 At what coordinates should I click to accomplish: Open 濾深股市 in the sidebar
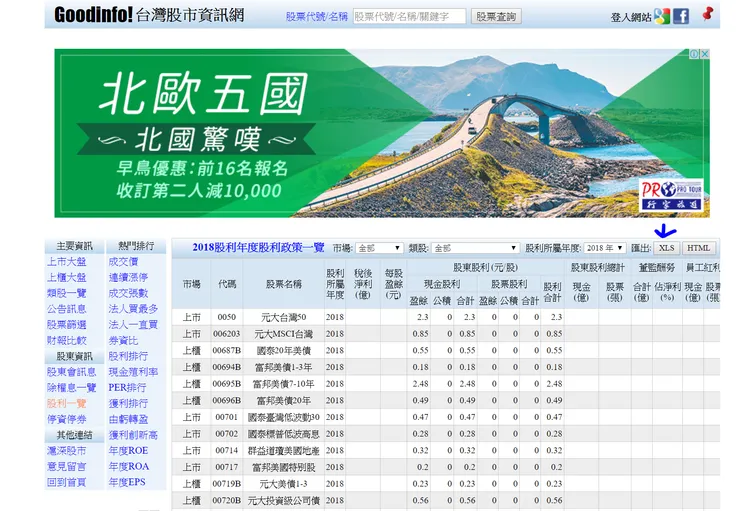[67, 451]
